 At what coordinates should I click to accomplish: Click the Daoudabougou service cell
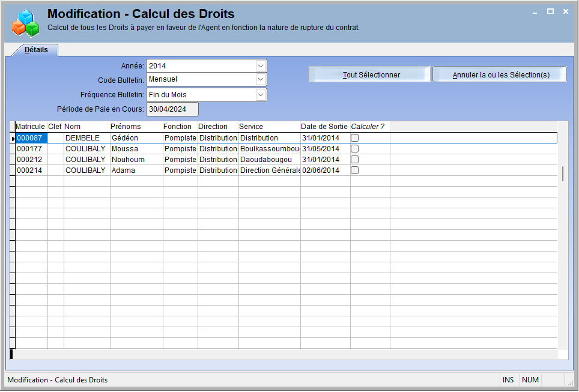tap(270, 160)
